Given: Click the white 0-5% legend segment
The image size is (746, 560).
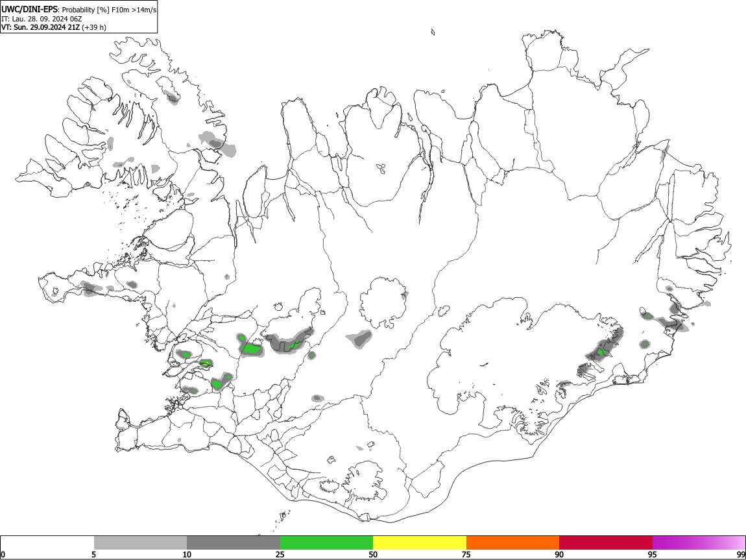Looking at the screenshot, I should coord(47,542).
